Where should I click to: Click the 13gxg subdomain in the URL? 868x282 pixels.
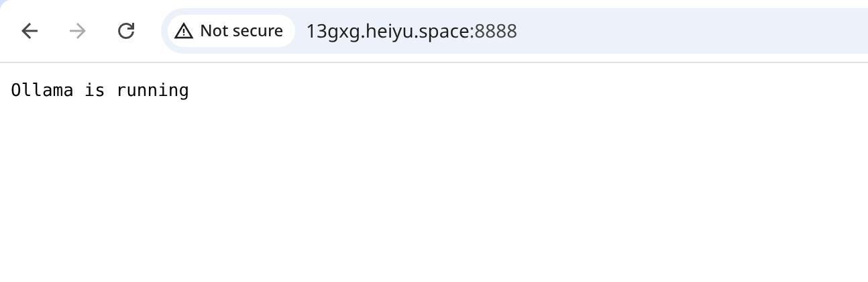333,31
